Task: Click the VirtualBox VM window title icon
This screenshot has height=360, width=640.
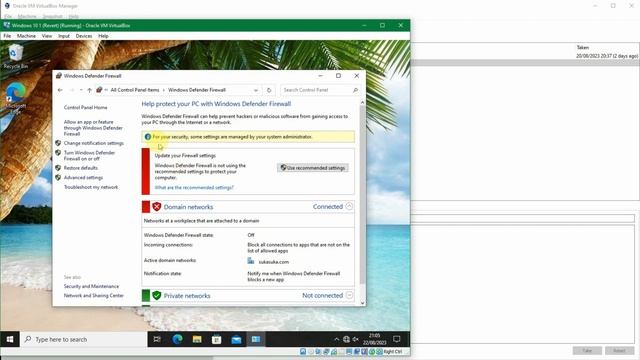Action: click(7, 25)
